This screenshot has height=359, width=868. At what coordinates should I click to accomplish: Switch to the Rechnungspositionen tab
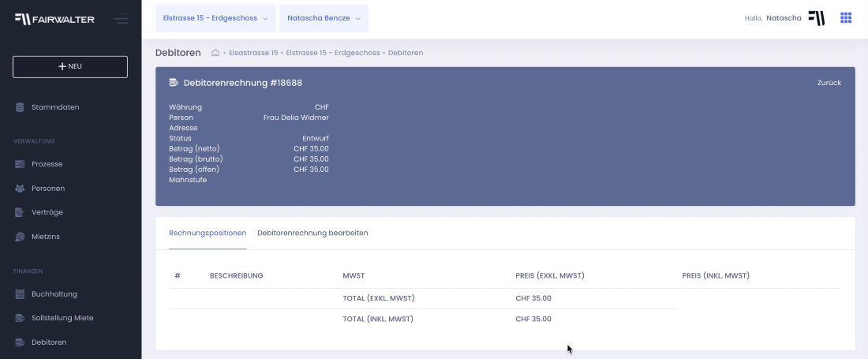208,233
